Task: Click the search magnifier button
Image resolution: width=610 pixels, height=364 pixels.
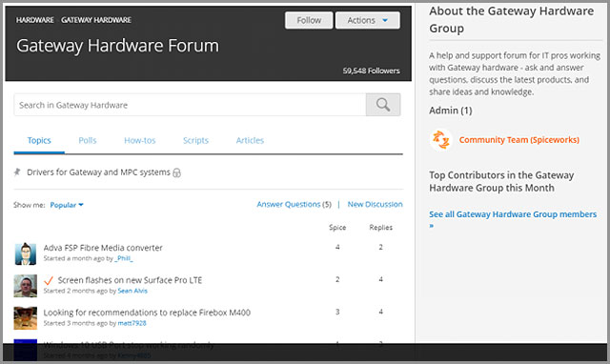Action: pos(383,105)
